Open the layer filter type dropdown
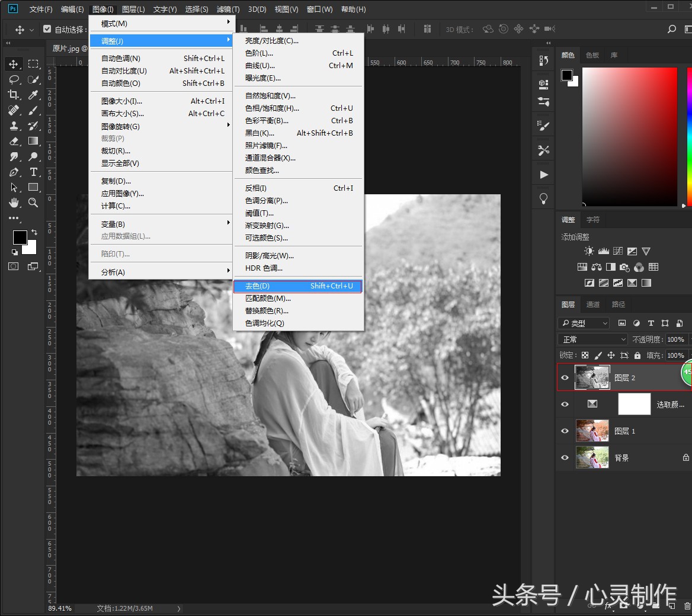Image resolution: width=692 pixels, height=616 pixels. (x=583, y=323)
